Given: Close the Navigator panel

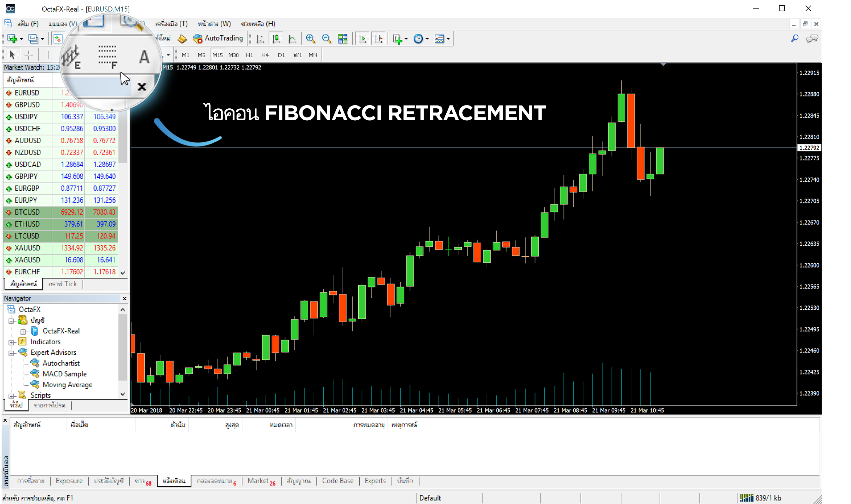Looking at the screenshot, I should pyautogui.click(x=125, y=299).
